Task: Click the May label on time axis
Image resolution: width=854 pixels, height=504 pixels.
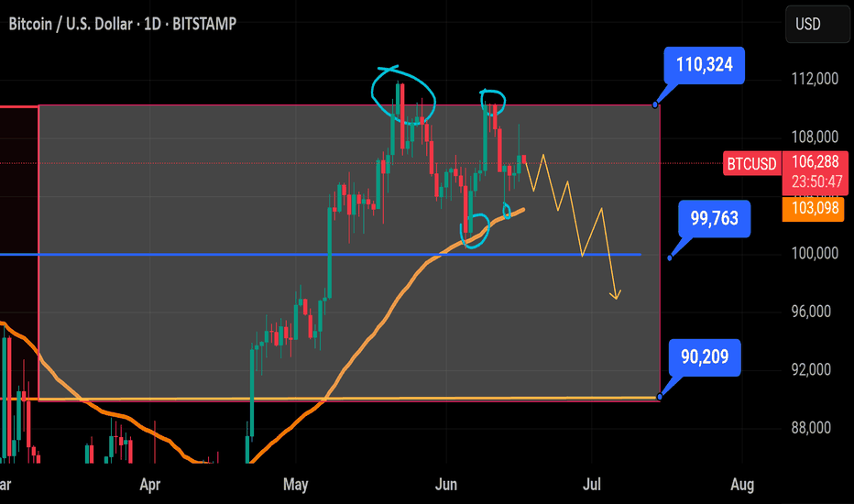Action: click(x=296, y=485)
